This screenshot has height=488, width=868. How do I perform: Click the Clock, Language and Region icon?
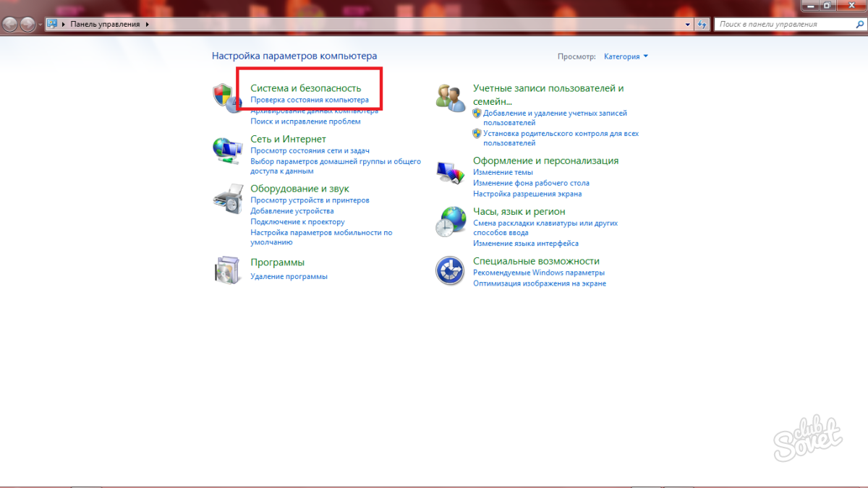point(450,221)
